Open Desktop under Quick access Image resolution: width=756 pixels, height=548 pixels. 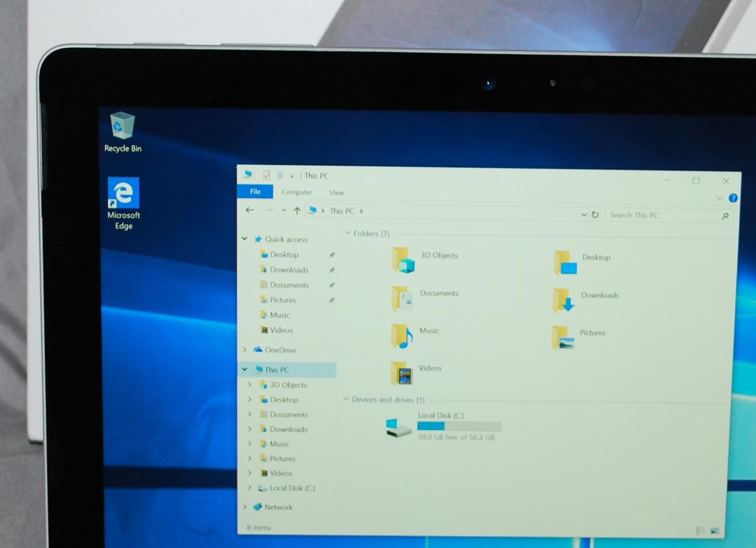(x=284, y=254)
